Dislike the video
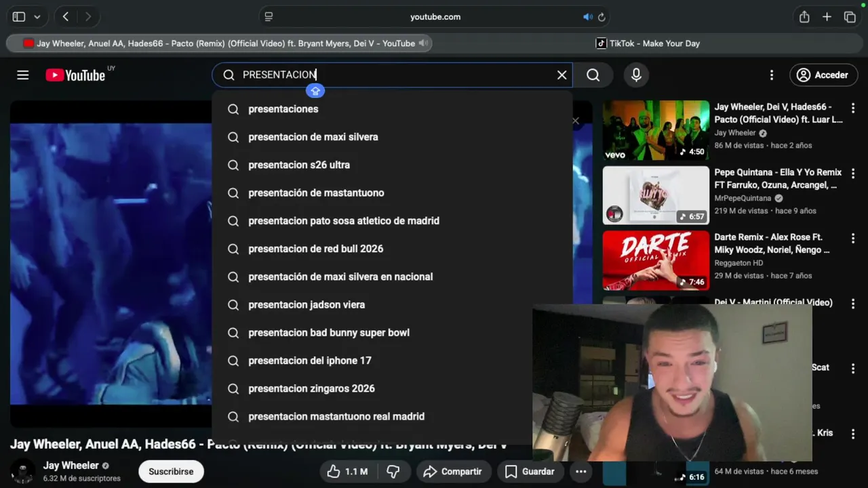The image size is (868, 488). click(393, 472)
